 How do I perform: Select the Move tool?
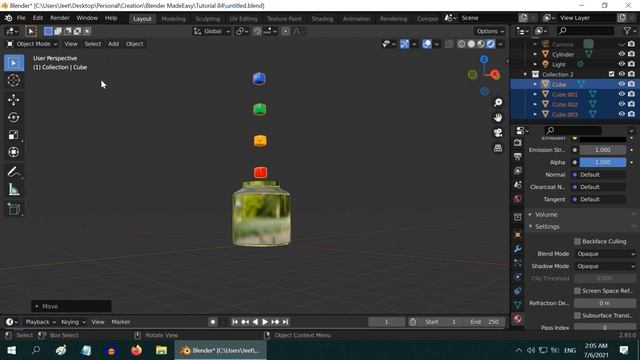click(x=14, y=100)
